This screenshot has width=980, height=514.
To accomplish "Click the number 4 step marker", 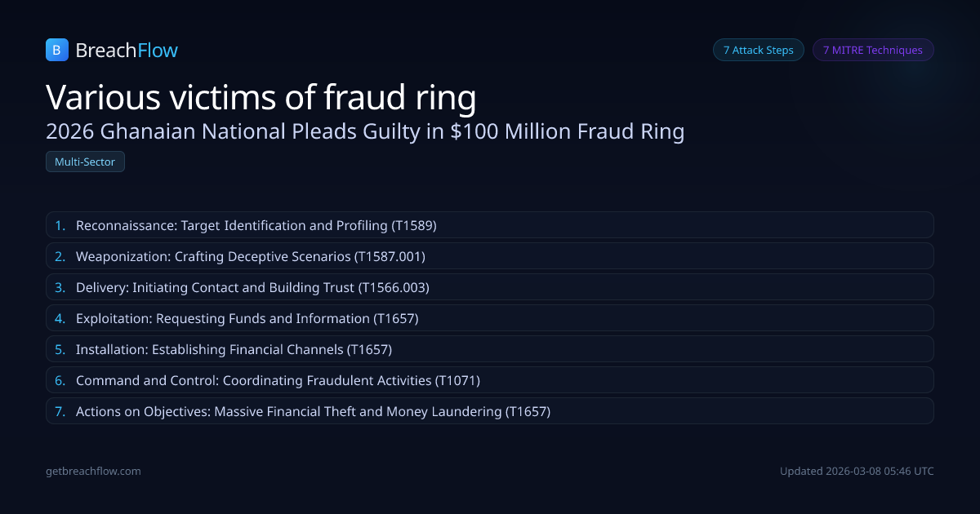I will pos(60,318).
